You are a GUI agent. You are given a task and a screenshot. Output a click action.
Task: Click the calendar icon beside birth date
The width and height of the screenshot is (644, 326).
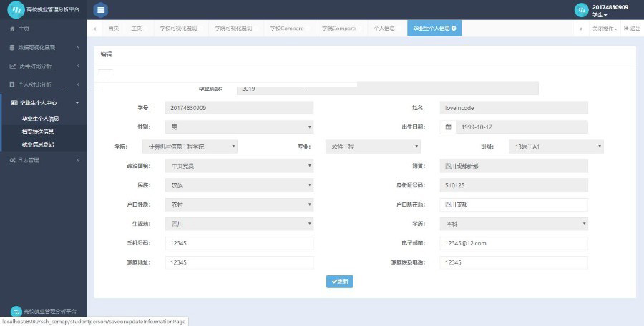click(448, 127)
